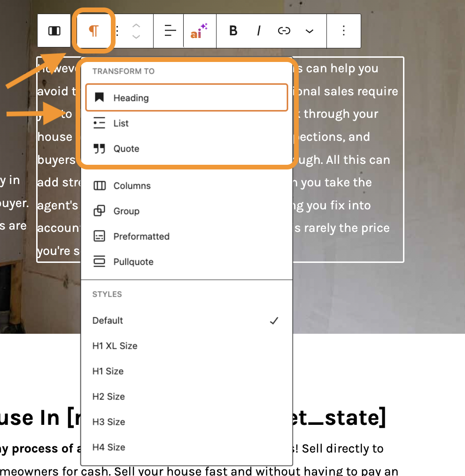Image resolution: width=465 pixels, height=476 pixels.
Task: Convert the paragraph into a List
Action: coord(121,123)
